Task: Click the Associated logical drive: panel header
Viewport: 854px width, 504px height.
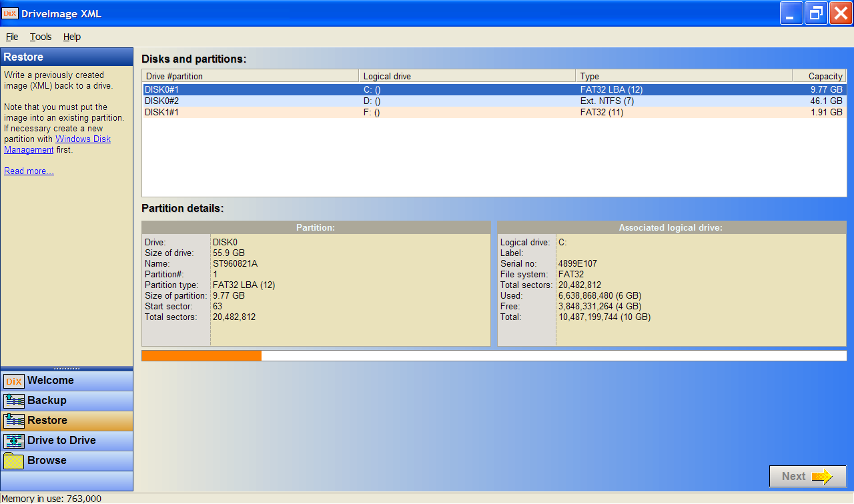Action: [x=672, y=227]
